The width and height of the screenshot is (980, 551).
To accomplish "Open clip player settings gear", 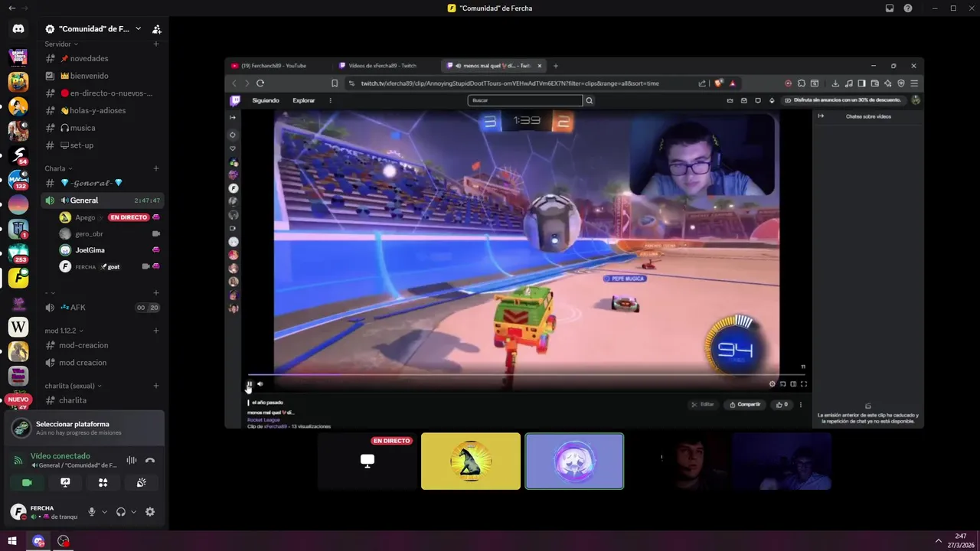I will pos(772,384).
